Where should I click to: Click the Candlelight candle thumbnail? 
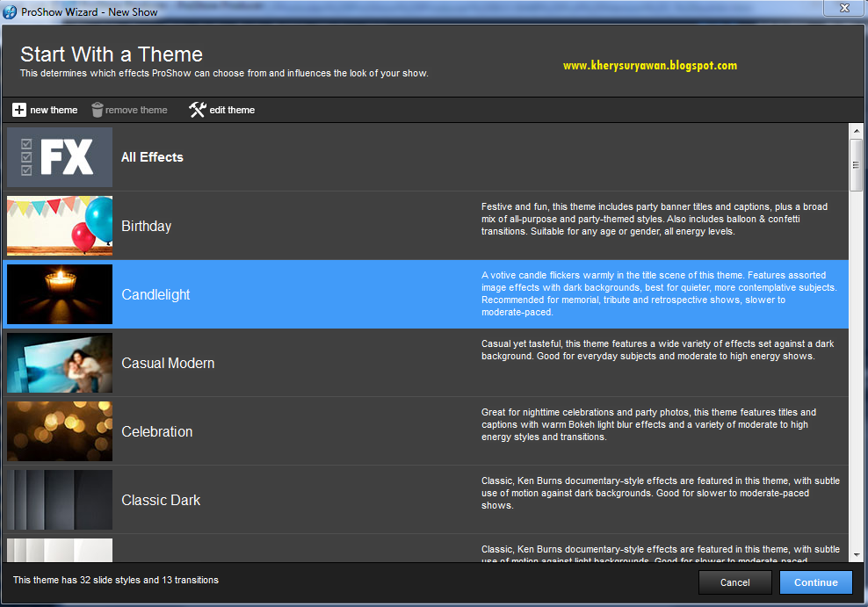pos(60,294)
